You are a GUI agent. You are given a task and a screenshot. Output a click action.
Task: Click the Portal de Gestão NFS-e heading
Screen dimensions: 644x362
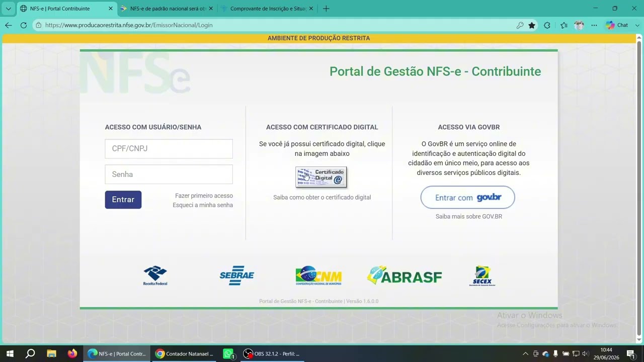click(435, 71)
